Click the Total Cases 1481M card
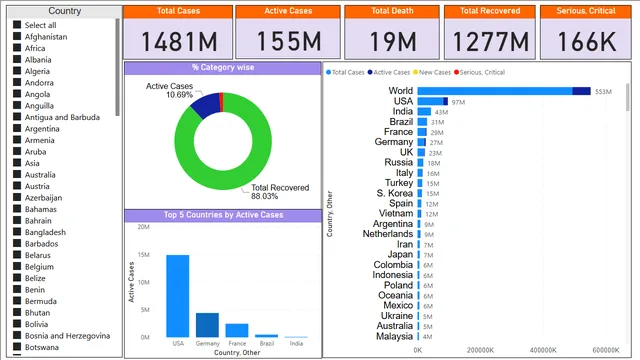This screenshot has width=640, height=360. pyautogui.click(x=178, y=32)
